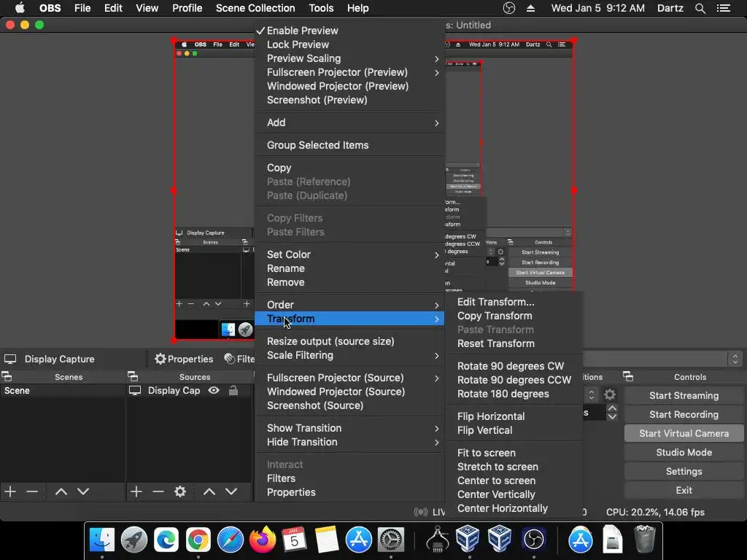Move scene down with arrow icon
The image size is (747, 560).
click(83, 491)
